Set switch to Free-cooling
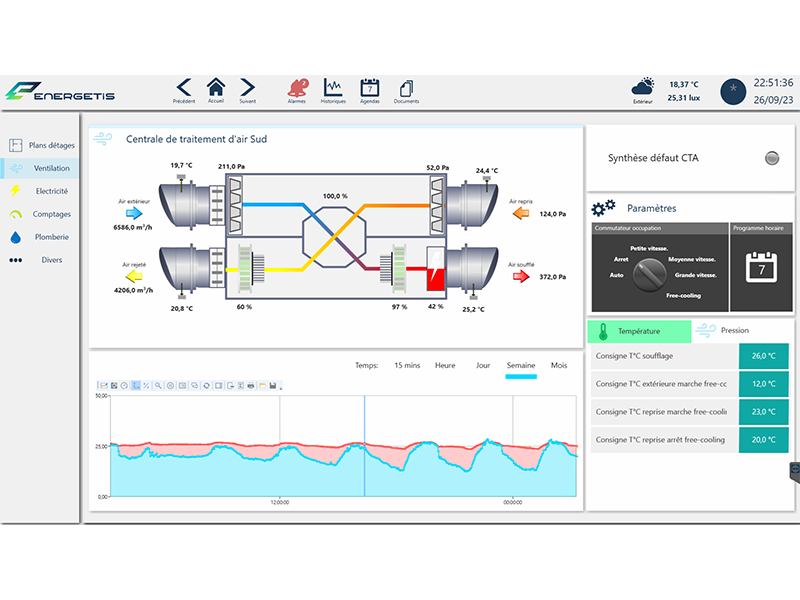 (683, 295)
